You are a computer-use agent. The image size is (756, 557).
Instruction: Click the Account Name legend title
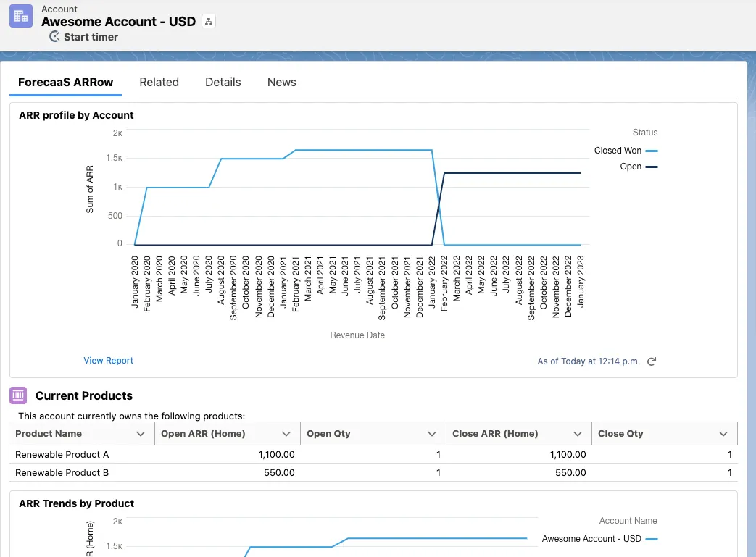point(628,521)
